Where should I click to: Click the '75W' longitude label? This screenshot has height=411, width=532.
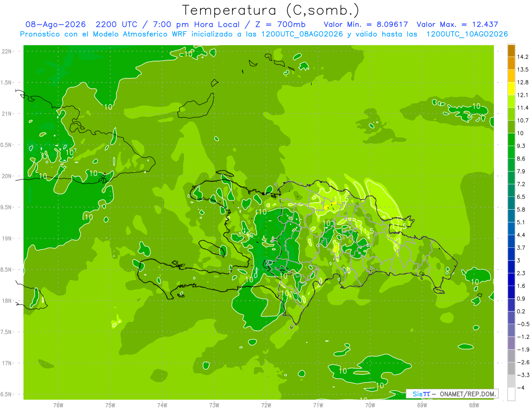click(110, 405)
